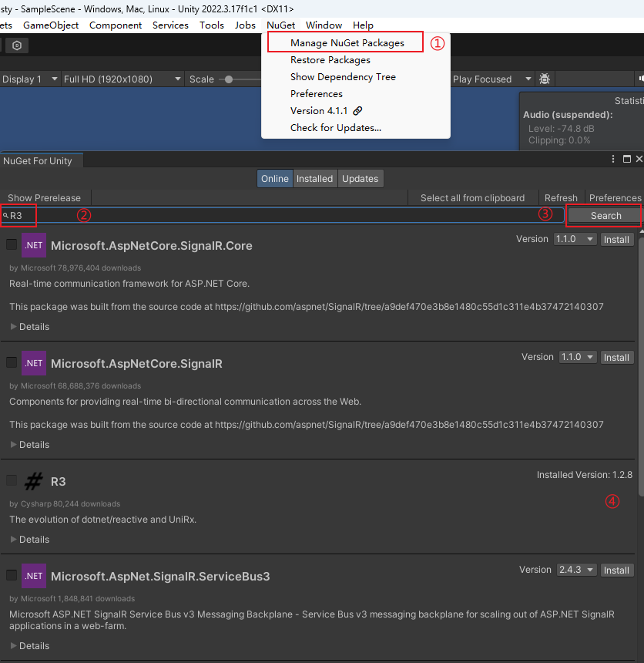Screen dimensions: 644x663
Task: Select Show Dependency Tree menu entry
Action: [x=343, y=77]
